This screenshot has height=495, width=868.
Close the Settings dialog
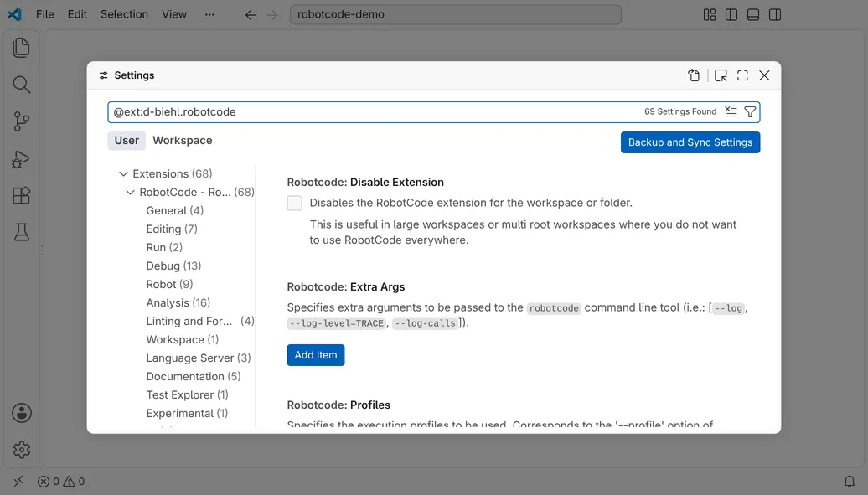pyautogui.click(x=764, y=75)
